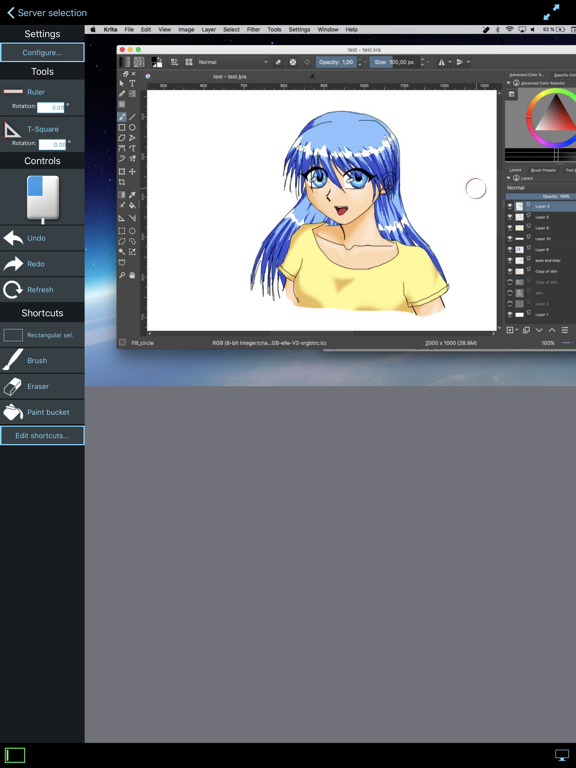The height and width of the screenshot is (768, 576).
Task: Open Krita's Select menu
Action: [231, 29]
